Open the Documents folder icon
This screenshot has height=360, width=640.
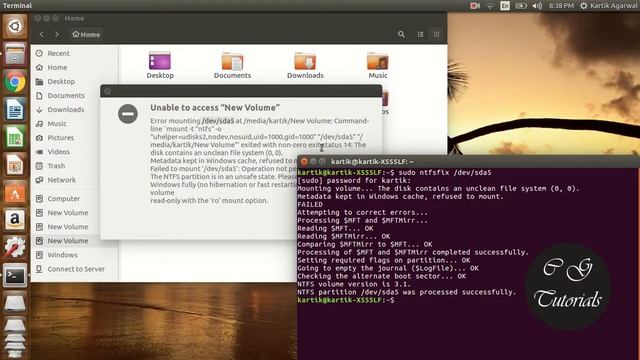pos(232,65)
